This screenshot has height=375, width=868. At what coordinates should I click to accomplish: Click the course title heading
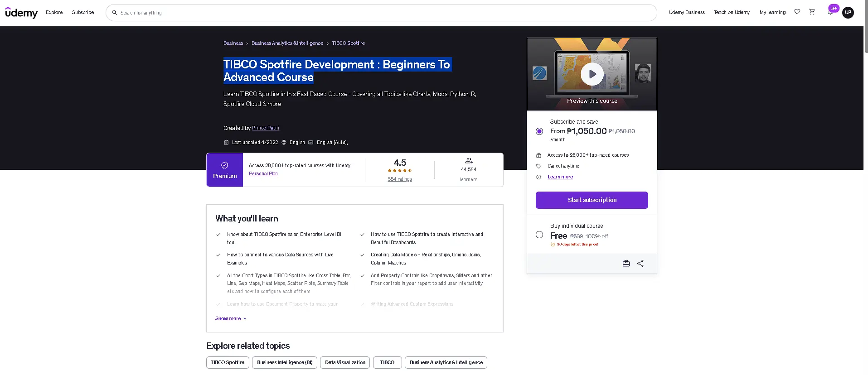pyautogui.click(x=337, y=71)
